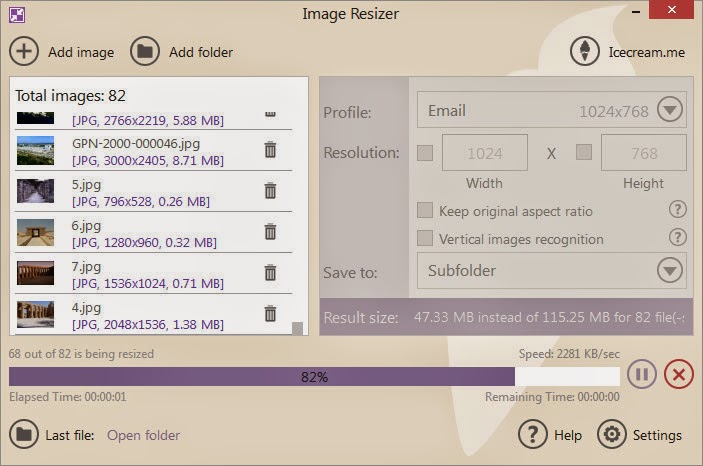
Task: Click the Open folder link
Action: 143,435
